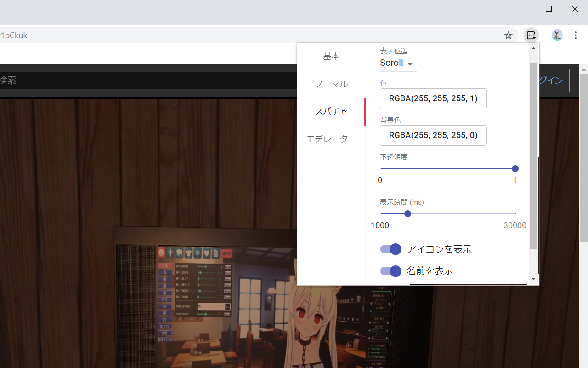Image resolution: width=588 pixels, height=368 pixels.
Task: Turn off the 名前を表示 toggle
Action: (x=390, y=271)
